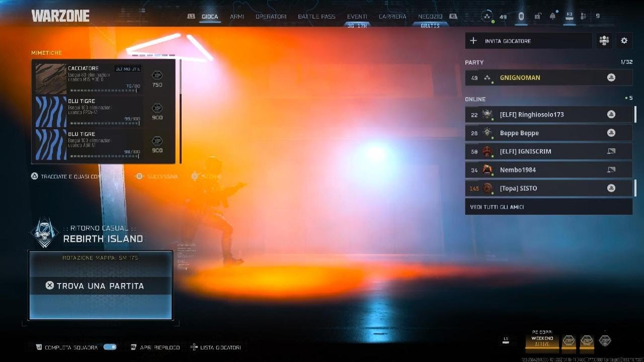Toggle the COMPLETA SQUADRA switch
This screenshot has width=644, height=362.
[110, 347]
